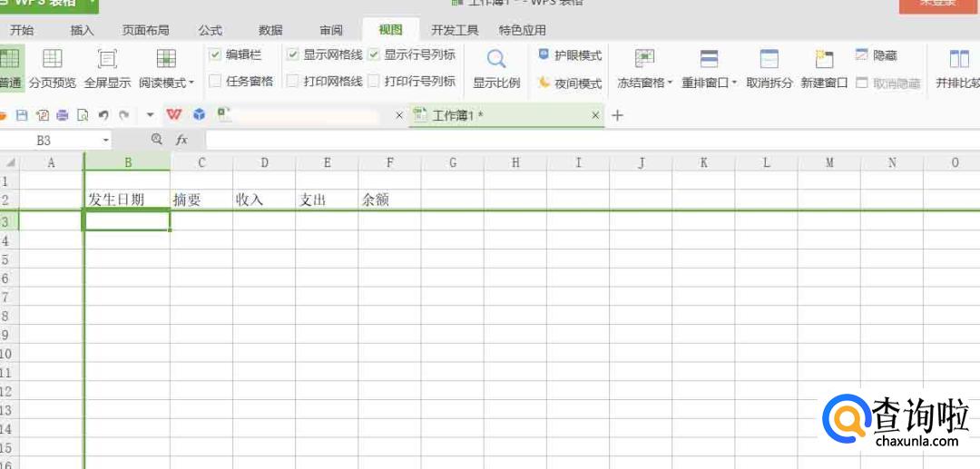Uncheck the 编辑栏 formula bar checkbox
The height and width of the screenshot is (469, 980).
[x=215, y=55]
